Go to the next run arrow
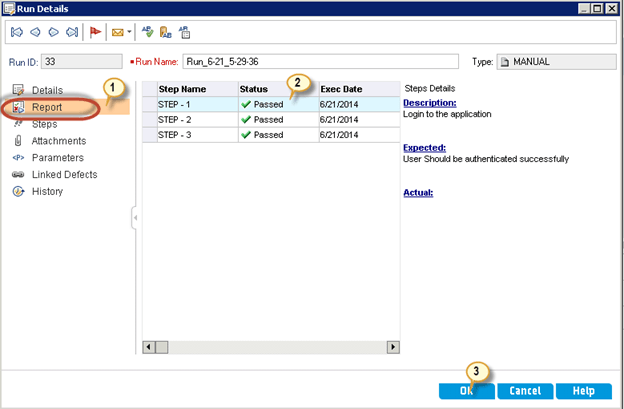624x409 pixels. click(53, 33)
